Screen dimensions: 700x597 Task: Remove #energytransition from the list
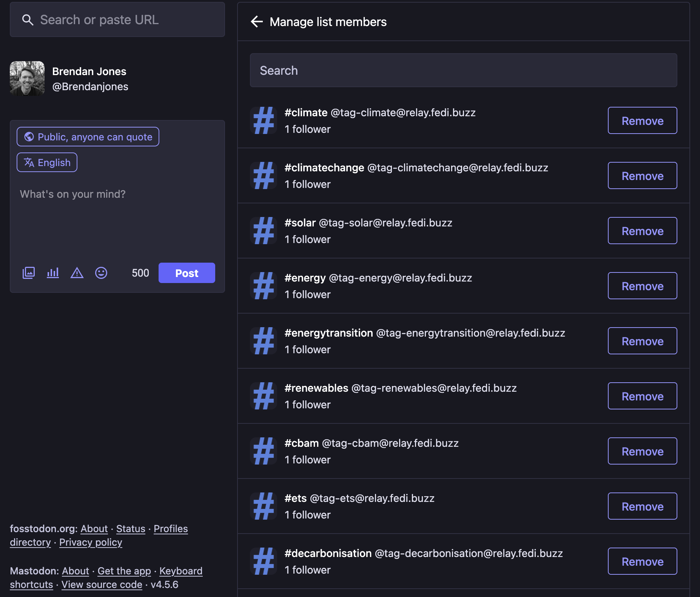tap(642, 341)
